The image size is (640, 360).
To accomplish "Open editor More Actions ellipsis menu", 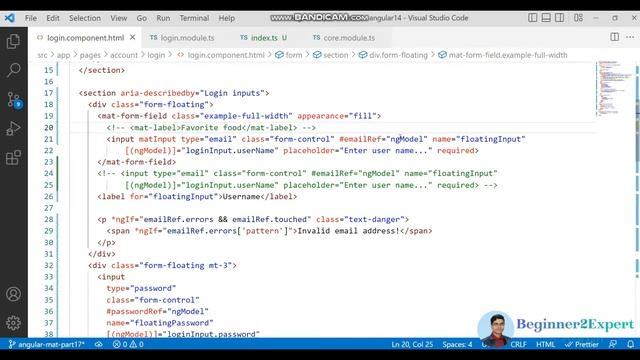I will (630, 37).
